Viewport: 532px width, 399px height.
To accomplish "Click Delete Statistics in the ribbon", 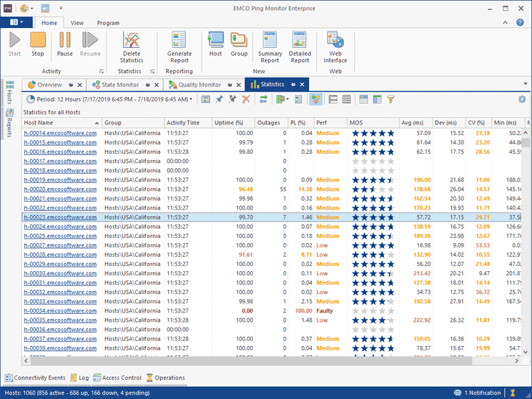I will click(x=132, y=47).
